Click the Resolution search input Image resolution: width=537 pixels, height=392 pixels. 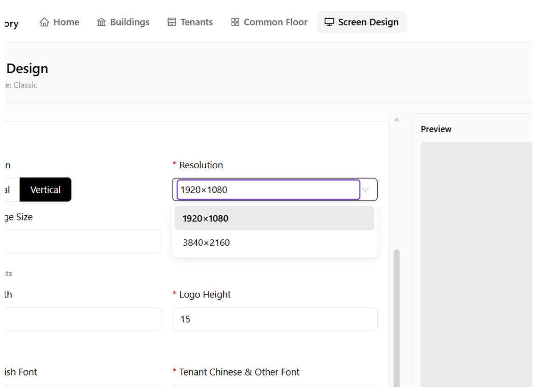[268, 190]
